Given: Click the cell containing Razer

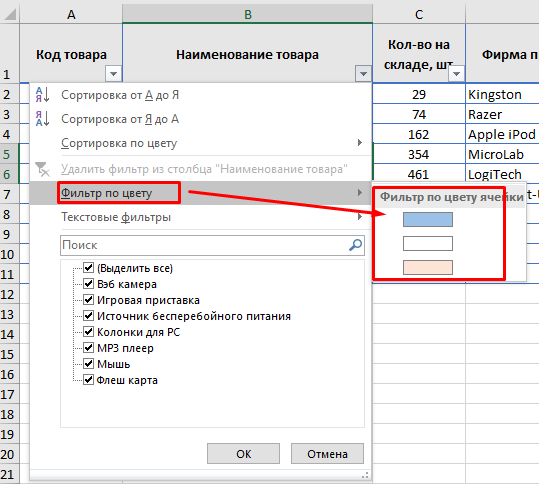Looking at the screenshot, I should tap(502, 114).
